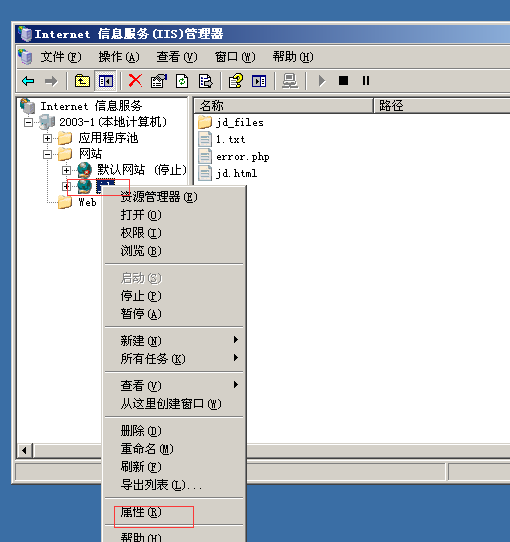Click the Export list toolbar icon
This screenshot has height=542, width=510.
(x=206, y=81)
